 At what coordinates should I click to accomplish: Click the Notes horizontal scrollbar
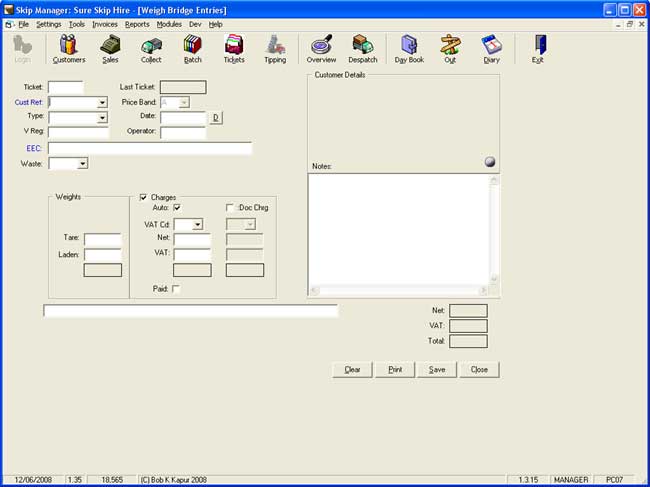coord(398,291)
